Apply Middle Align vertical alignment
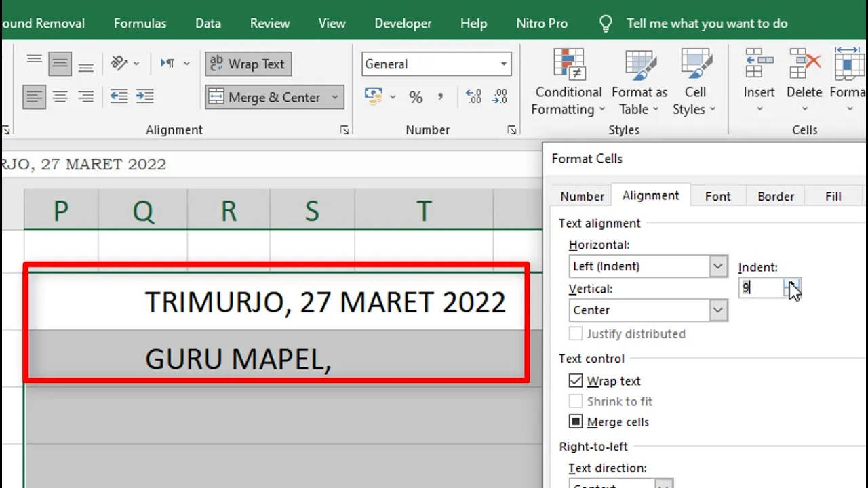 [x=60, y=64]
